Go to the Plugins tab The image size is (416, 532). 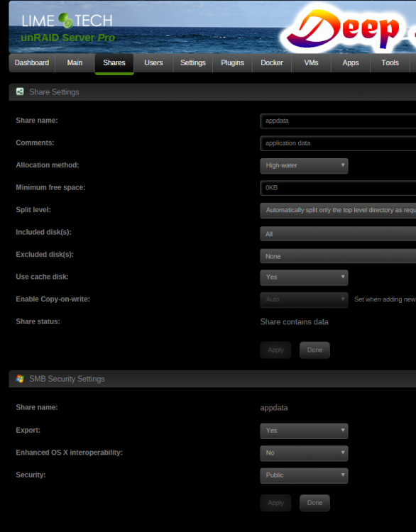tap(232, 62)
